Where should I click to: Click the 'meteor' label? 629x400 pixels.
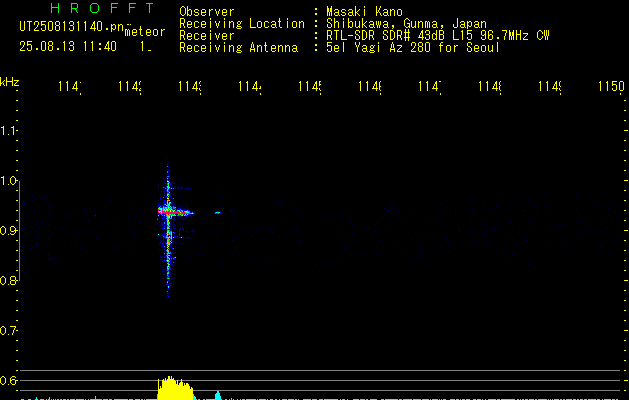(x=145, y=32)
